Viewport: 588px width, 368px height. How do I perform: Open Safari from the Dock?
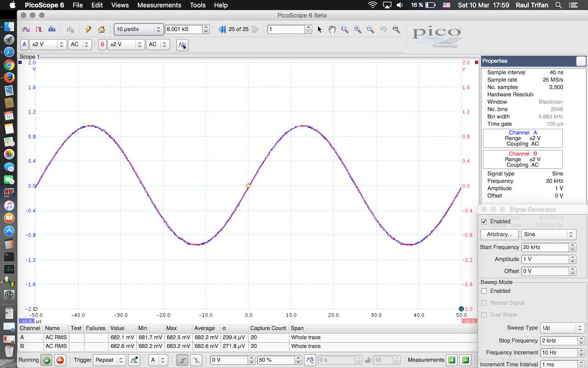(9, 52)
